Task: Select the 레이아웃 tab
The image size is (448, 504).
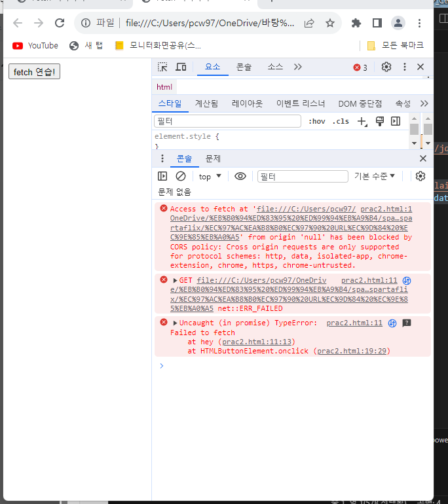Action: point(247,103)
